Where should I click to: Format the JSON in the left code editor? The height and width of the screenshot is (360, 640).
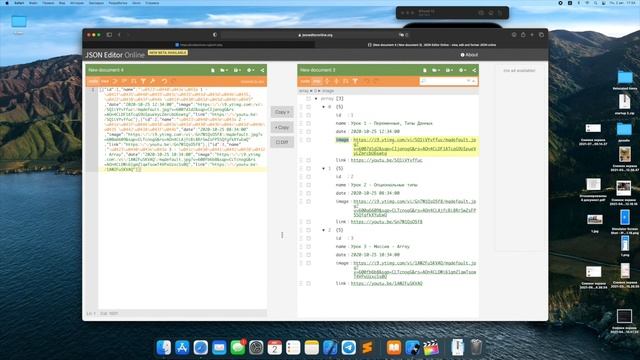[114, 81]
